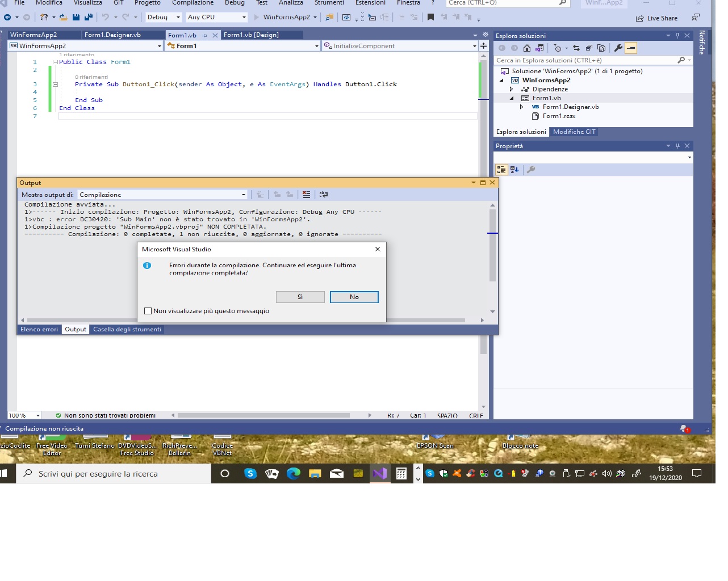Viewport: 728px width, 581px height.
Task: Open the Any CPU platform dropdown
Action: click(217, 17)
